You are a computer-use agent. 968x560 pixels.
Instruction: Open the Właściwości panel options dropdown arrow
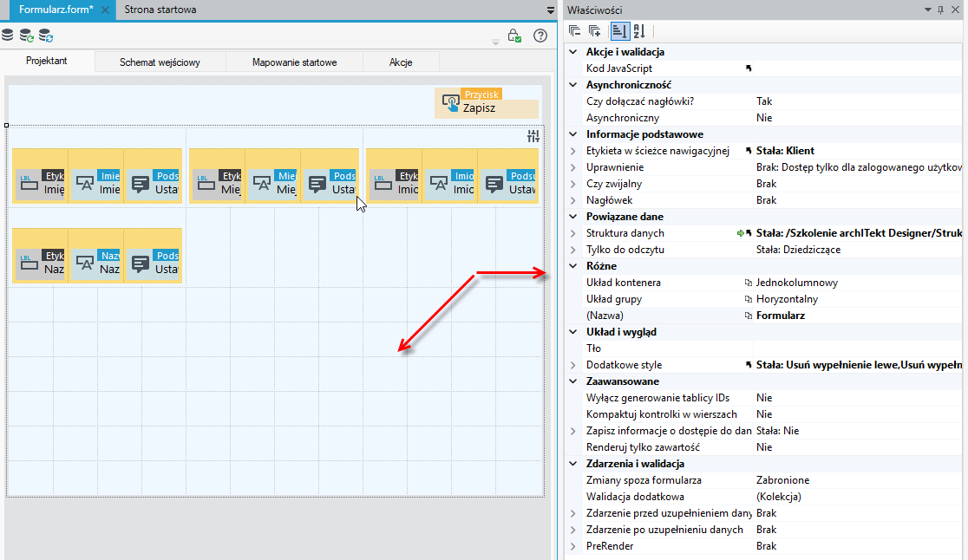[x=928, y=10]
